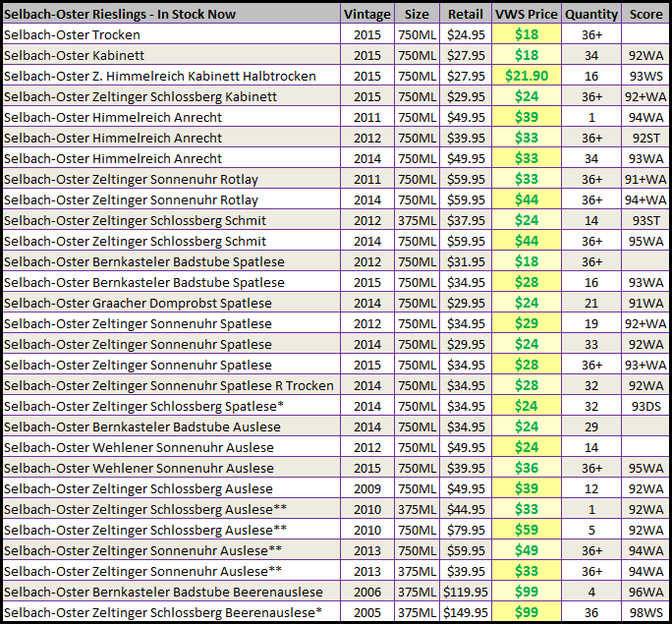The height and width of the screenshot is (624, 672).
Task: Click the 93DS score cell
Action: tap(645, 406)
